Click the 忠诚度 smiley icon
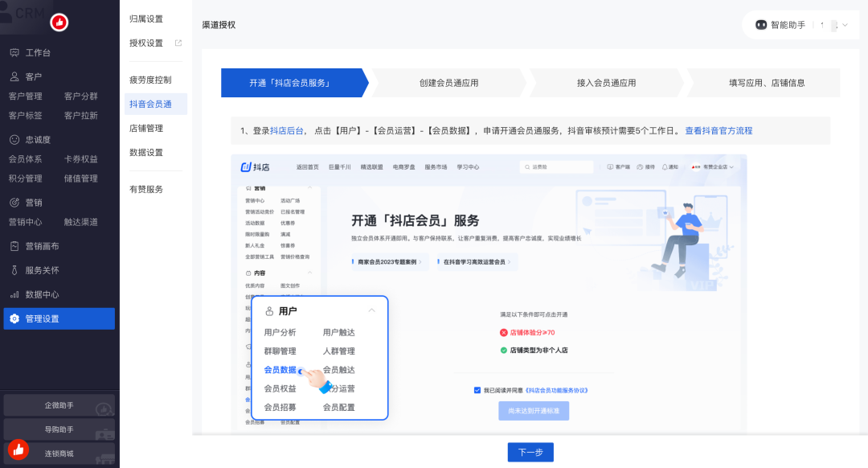Screen dimensions: 868x468 click(x=14, y=140)
